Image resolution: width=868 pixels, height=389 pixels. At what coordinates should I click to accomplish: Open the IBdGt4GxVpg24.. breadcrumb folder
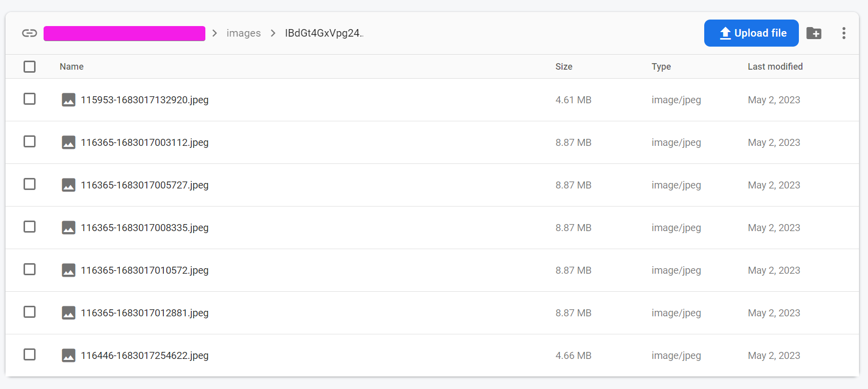(324, 33)
